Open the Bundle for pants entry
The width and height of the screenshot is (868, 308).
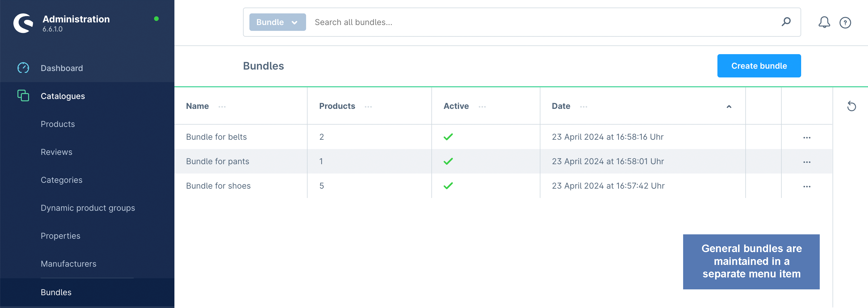point(217,161)
